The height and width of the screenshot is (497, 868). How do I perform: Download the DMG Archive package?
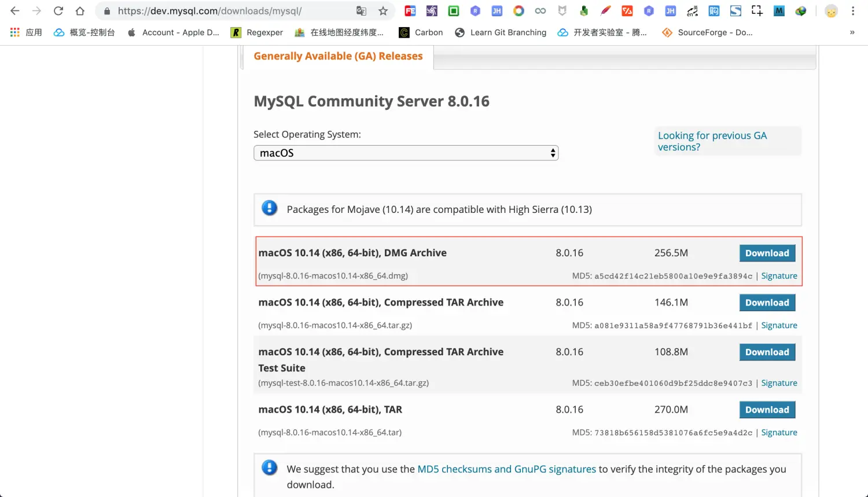(x=767, y=253)
